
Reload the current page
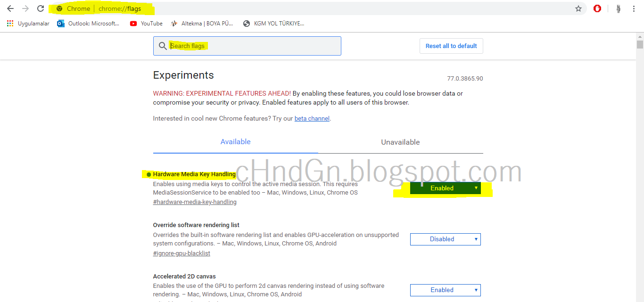(x=40, y=8)
